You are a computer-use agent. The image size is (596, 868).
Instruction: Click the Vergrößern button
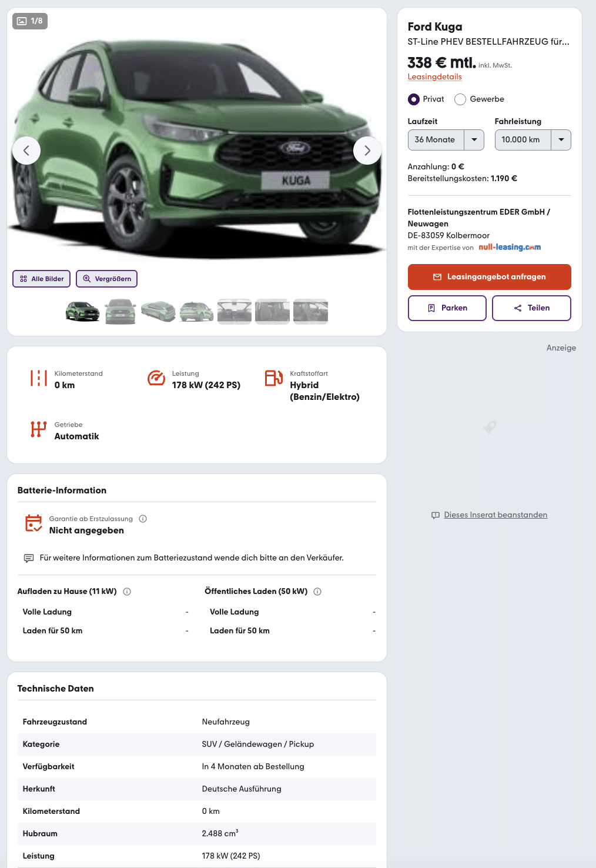107,279
